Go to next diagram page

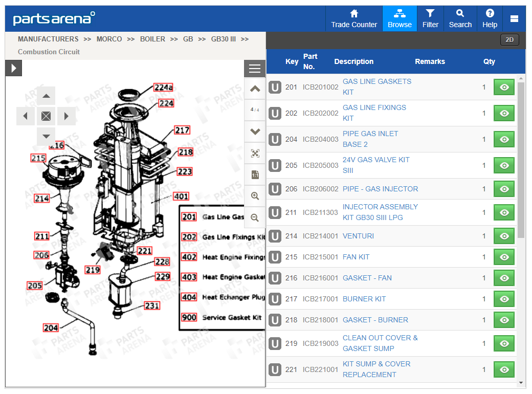pos(255,132)
